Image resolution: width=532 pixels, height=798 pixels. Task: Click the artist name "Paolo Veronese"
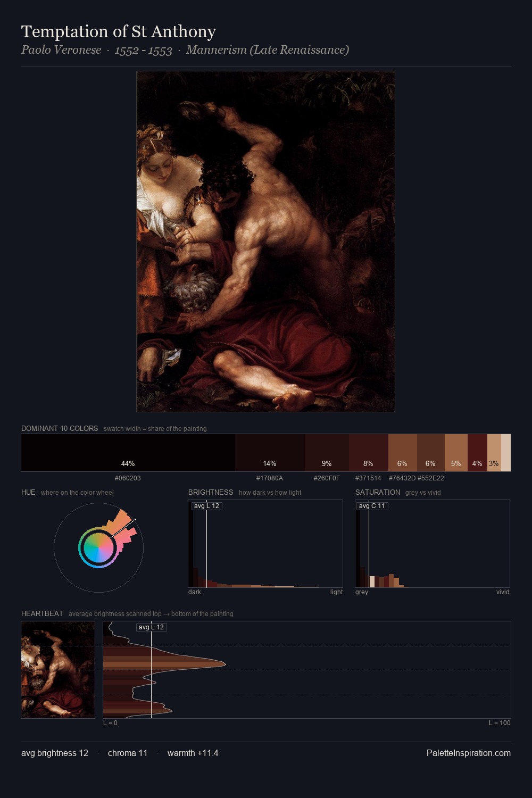click(x=61, y=49)
